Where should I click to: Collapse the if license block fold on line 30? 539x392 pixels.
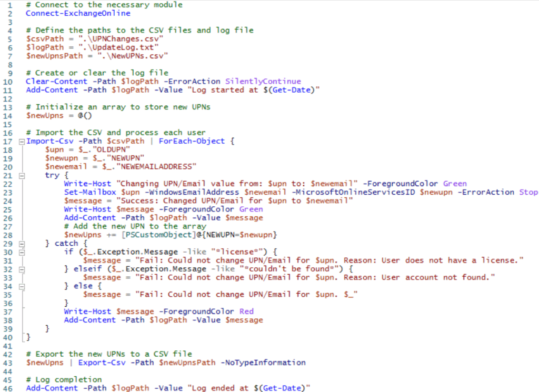pos(22,253)
